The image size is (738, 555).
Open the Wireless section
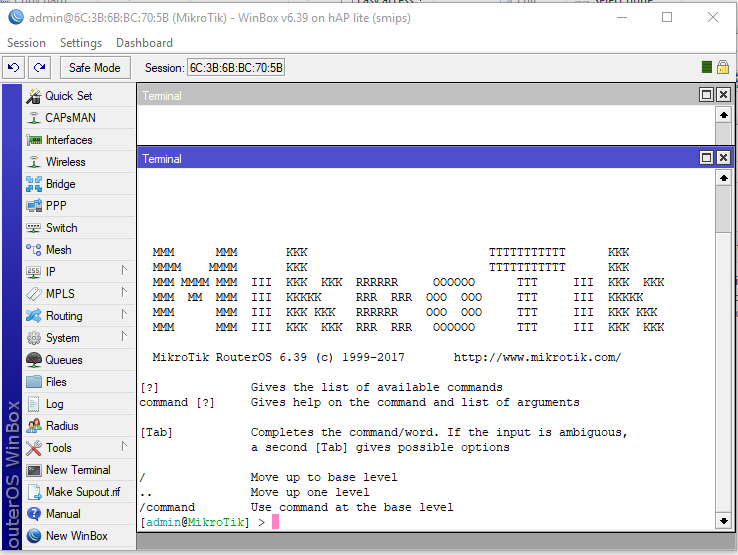[x=79, y=162]
